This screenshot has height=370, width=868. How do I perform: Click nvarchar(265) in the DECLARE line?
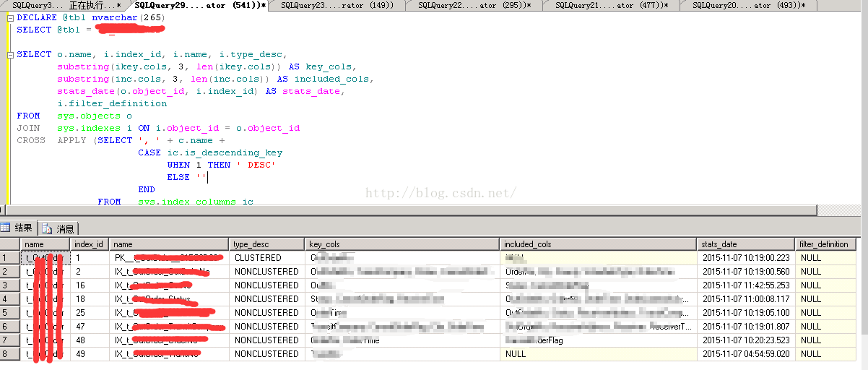click(126, 17)
